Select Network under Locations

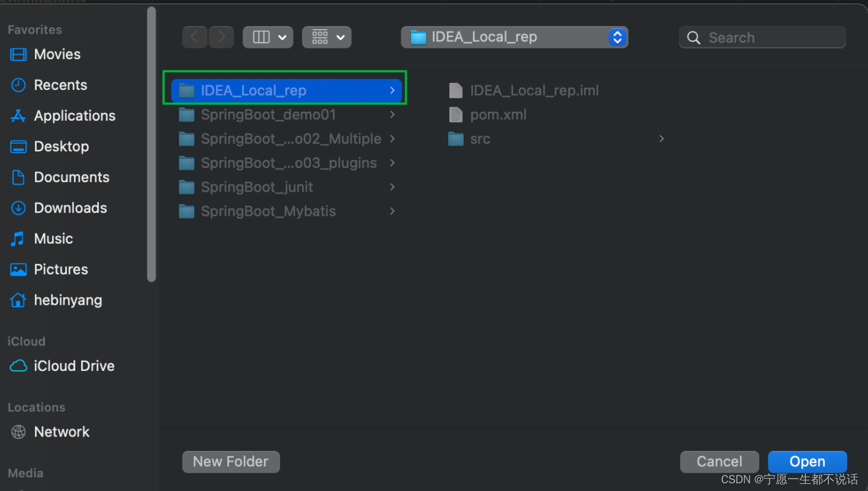coord(50,432)
